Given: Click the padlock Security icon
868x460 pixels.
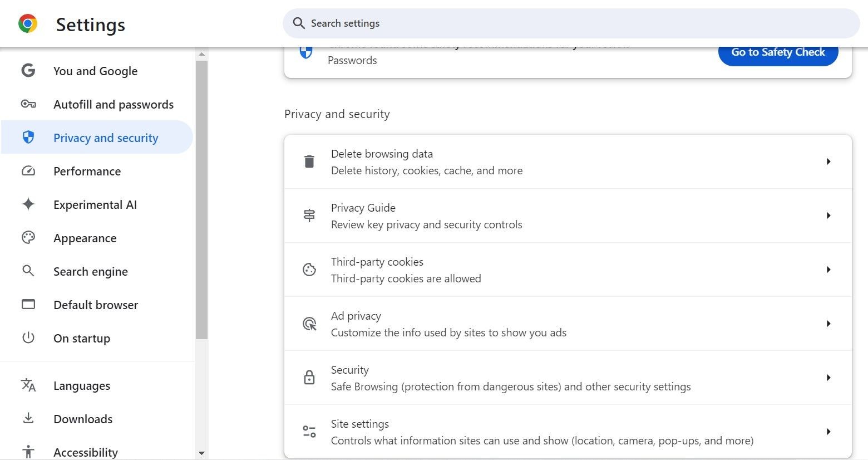Looking at the screenshot, I should (x=309, y=378).
